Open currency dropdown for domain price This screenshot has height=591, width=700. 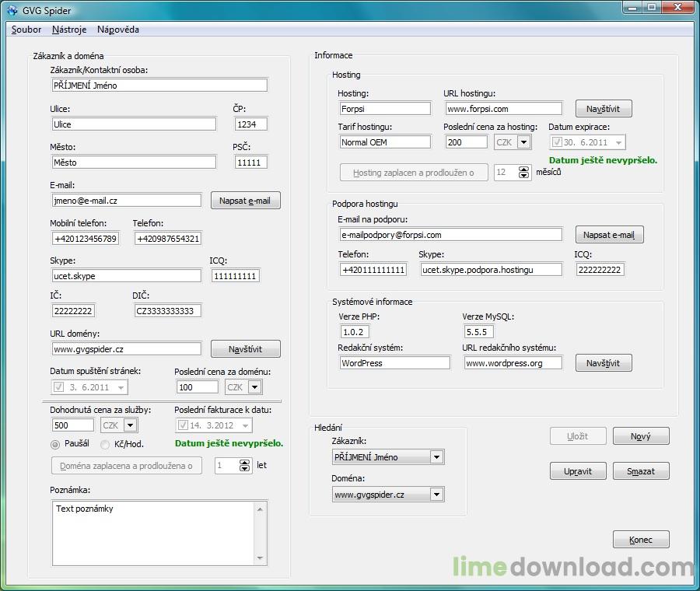[x=254, y=387]
